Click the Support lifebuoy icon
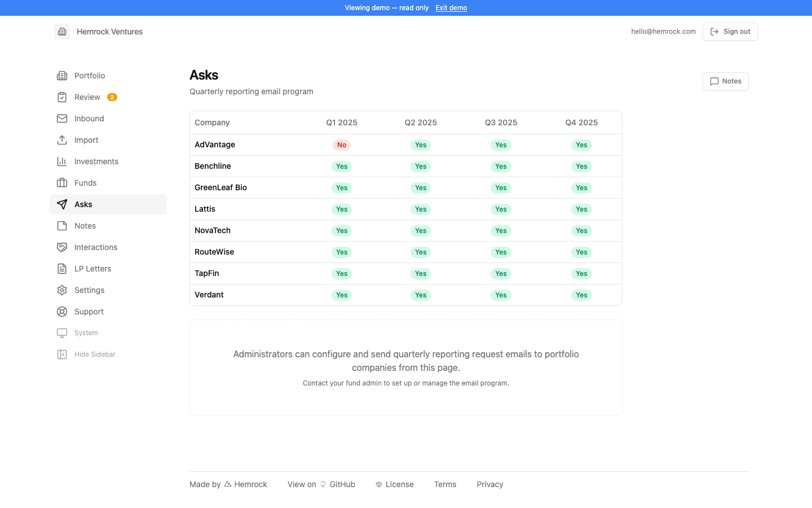 coord(62,312)
